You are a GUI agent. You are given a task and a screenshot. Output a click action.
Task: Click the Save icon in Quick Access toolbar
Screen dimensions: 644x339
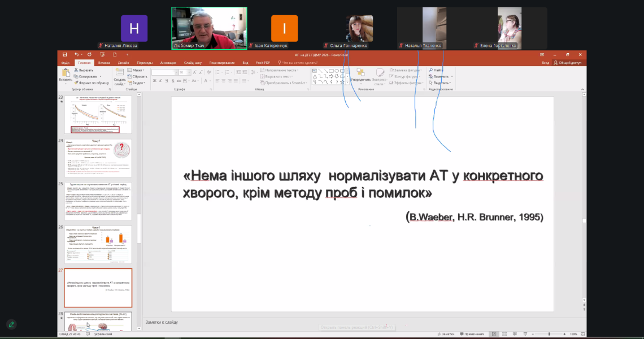(64, 55)
